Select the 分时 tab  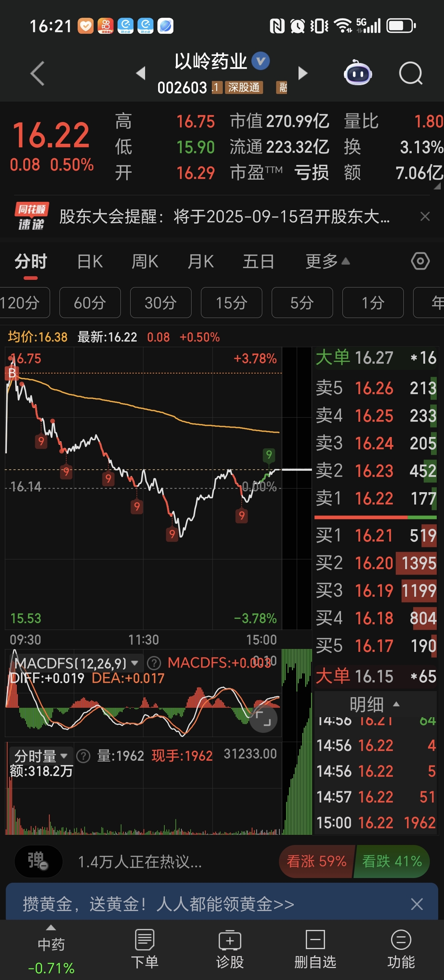[x=31, y=262]
